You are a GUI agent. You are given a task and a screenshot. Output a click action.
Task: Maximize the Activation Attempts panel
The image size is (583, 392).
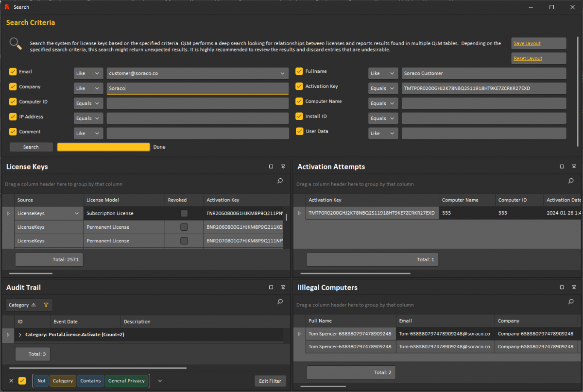pyautogui.click(x=562, y=166)
